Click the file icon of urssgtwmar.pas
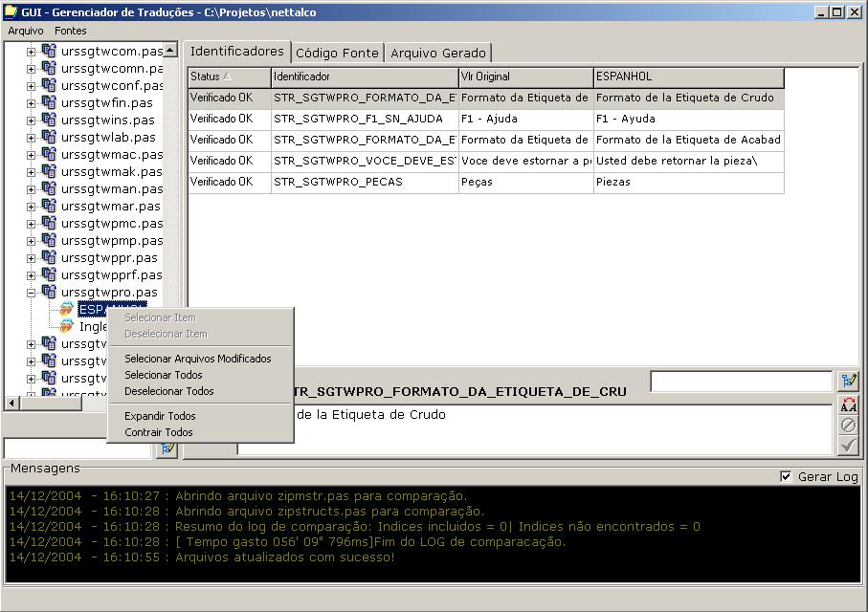 pyautogui.click(x=49, y=206)
